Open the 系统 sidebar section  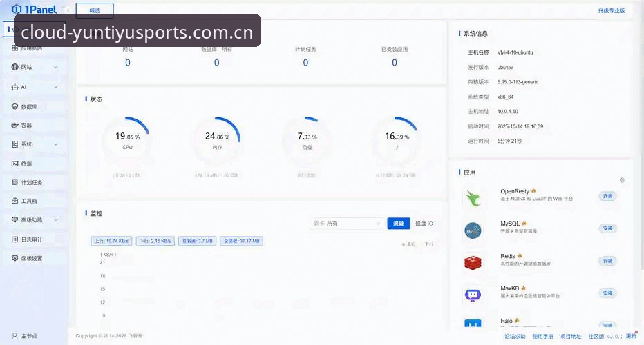pos(35,144)
